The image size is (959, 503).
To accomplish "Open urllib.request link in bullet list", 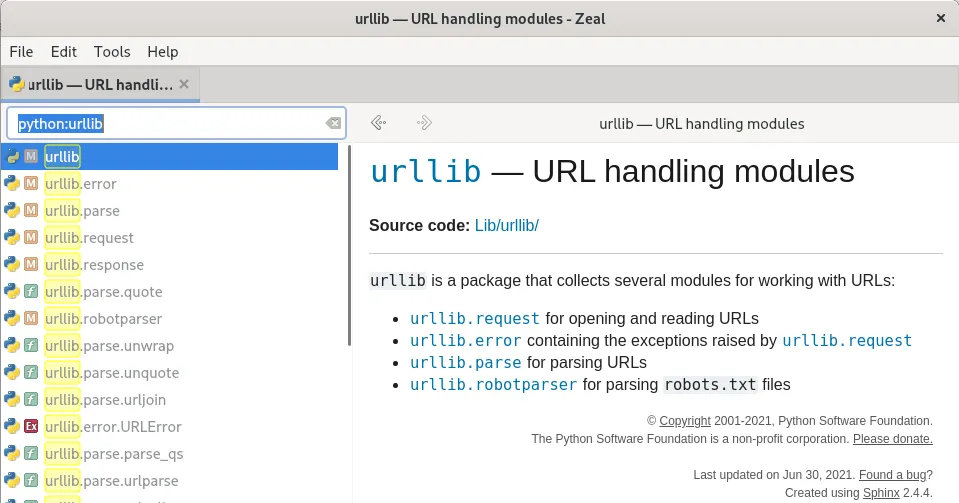I will (x=475, y=318).
